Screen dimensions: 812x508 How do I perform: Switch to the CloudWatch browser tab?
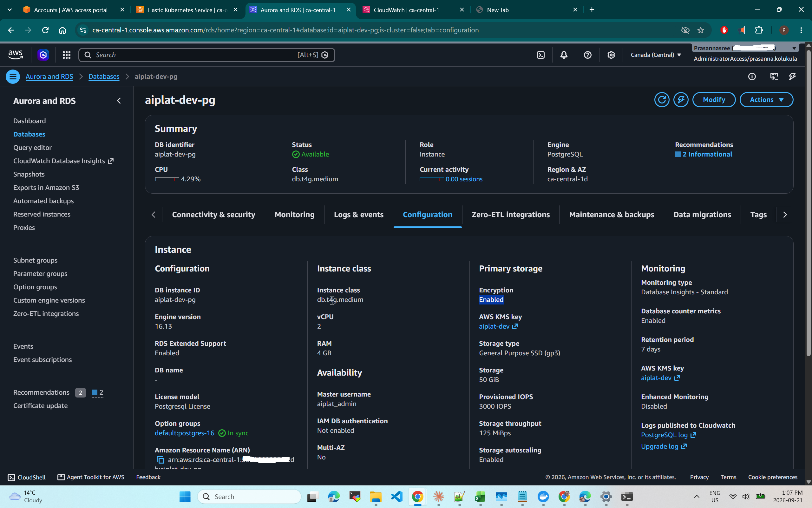coord(413,10)
